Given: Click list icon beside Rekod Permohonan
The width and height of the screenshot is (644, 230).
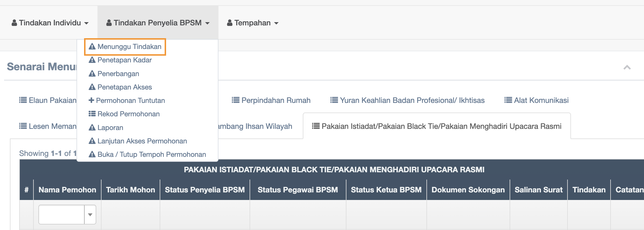Looking at the screenshot, I should click(92, 114).
